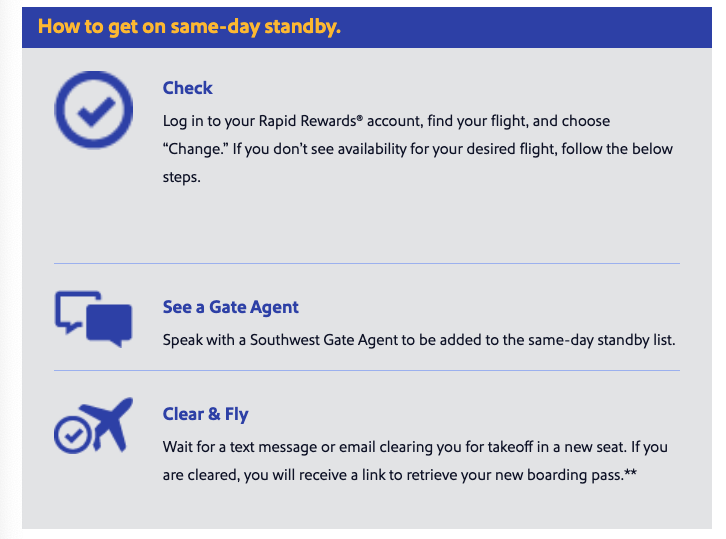Click the outlined speech bubble icon
The height and width of the screenshot is (539, 726).
tap(76, 309)
